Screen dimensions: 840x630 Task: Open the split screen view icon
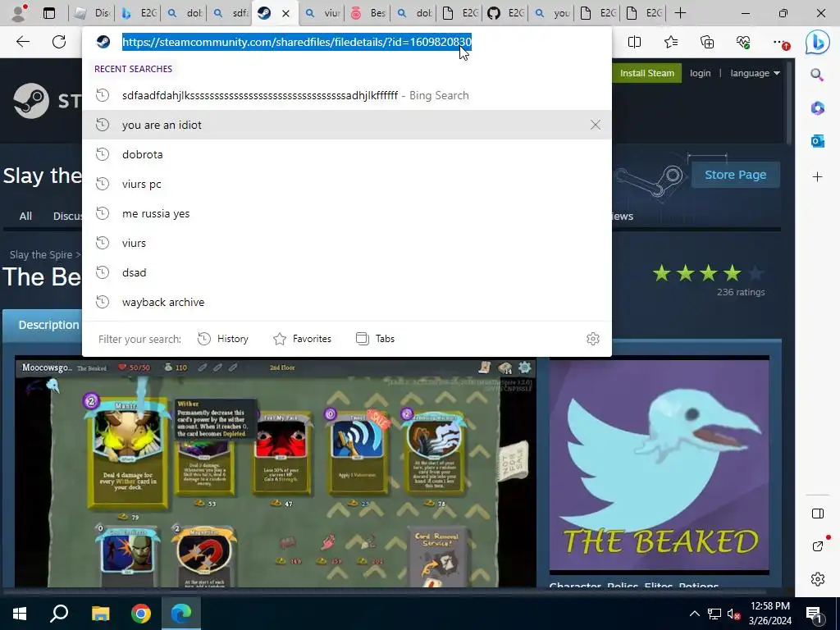(x=634, y=42)
